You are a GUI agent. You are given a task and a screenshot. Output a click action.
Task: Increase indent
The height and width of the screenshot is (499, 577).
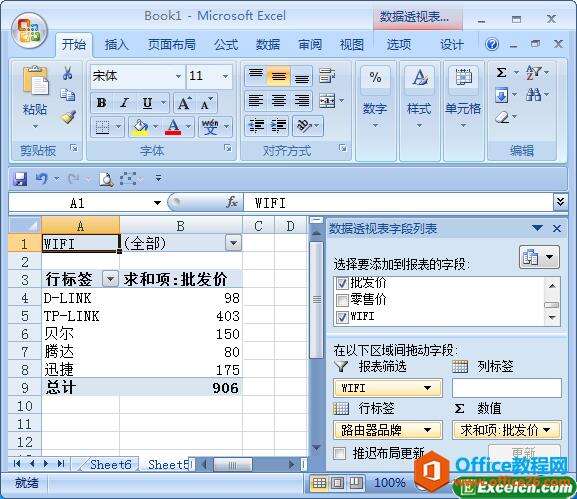click(x=279, y=126)
